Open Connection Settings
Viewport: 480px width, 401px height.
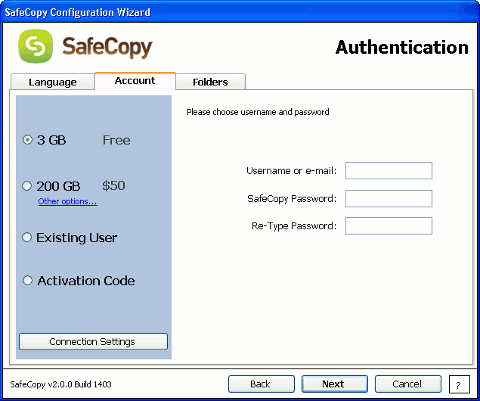click(93, 342)
